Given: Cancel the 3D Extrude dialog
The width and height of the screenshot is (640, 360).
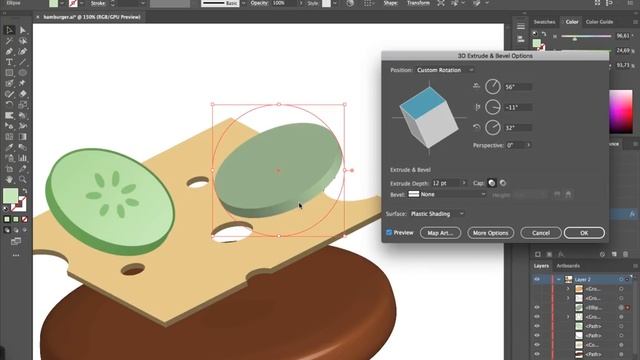Looking at the screenshot, I should tap(540, 233).
